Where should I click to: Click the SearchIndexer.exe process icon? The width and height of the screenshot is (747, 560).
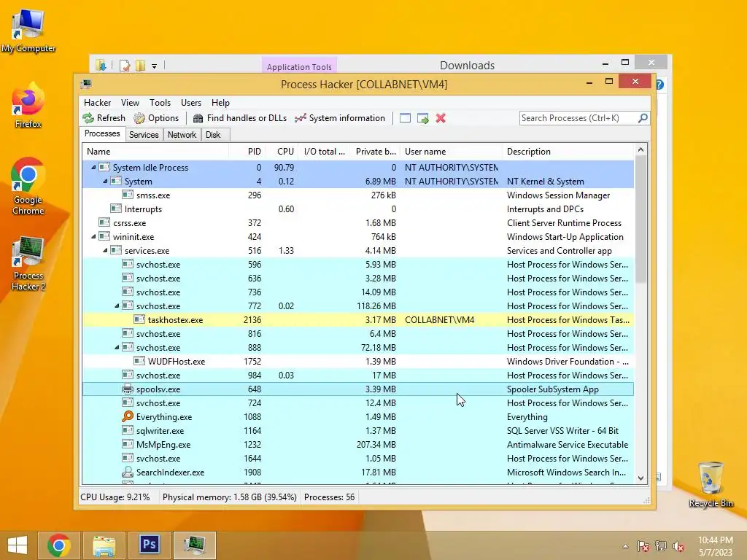click(x=127, y=472)
